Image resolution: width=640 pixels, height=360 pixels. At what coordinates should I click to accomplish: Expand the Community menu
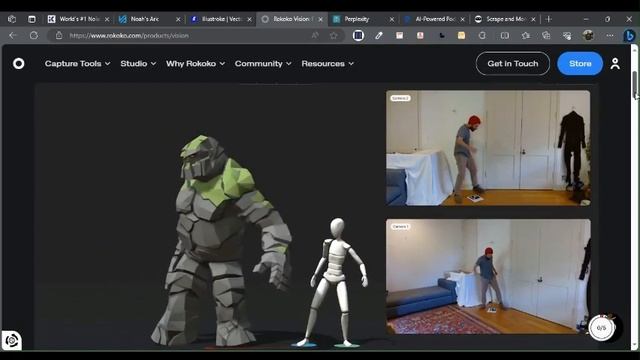click(263, 64)
